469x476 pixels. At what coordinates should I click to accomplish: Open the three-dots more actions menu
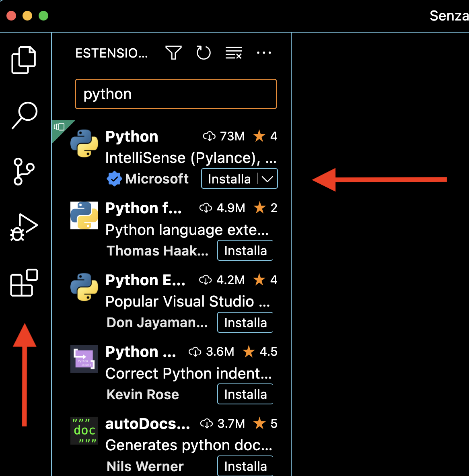click(x=264, y=53)
